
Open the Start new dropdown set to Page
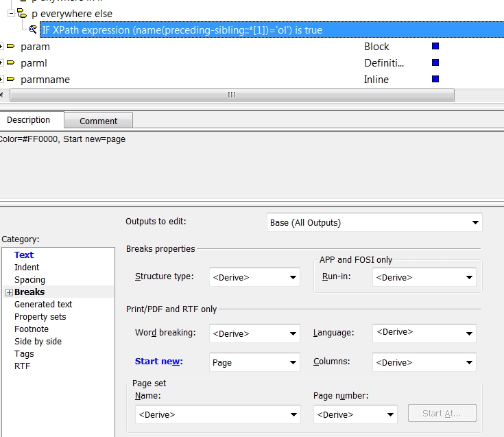[254, 362]
